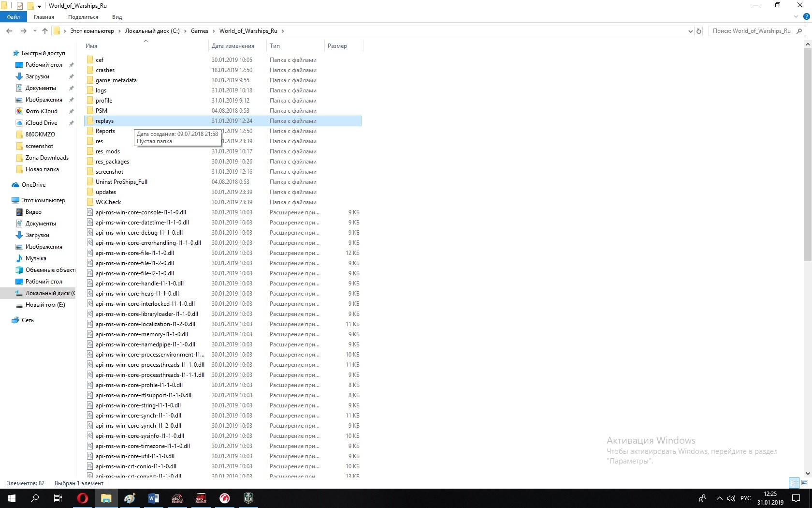Select the profile folder icon
The height and width of the screenshot is (508, 812).
(90, 101)
